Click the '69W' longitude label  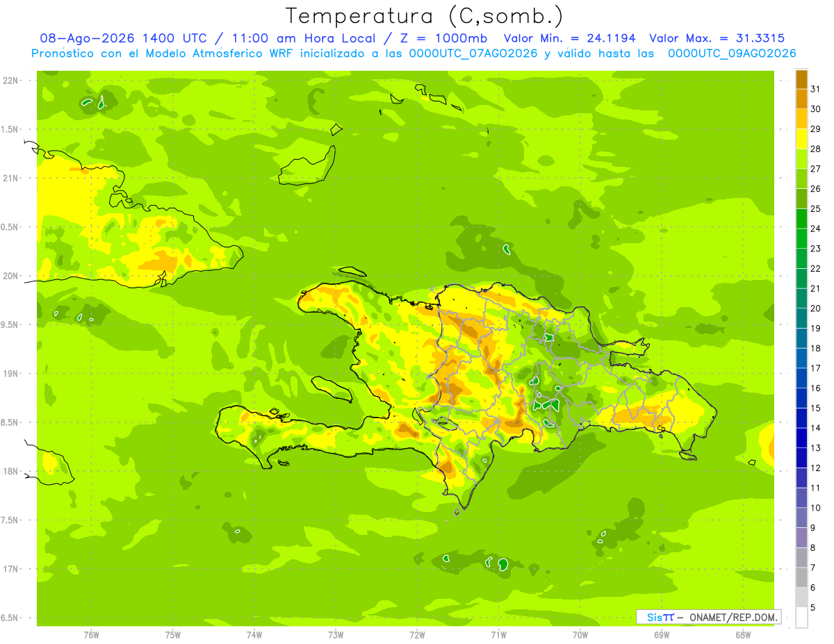662,634
